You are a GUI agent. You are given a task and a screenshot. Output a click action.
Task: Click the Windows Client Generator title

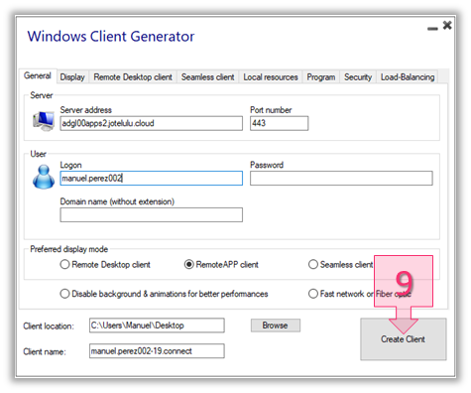click(x=111, y=36)
